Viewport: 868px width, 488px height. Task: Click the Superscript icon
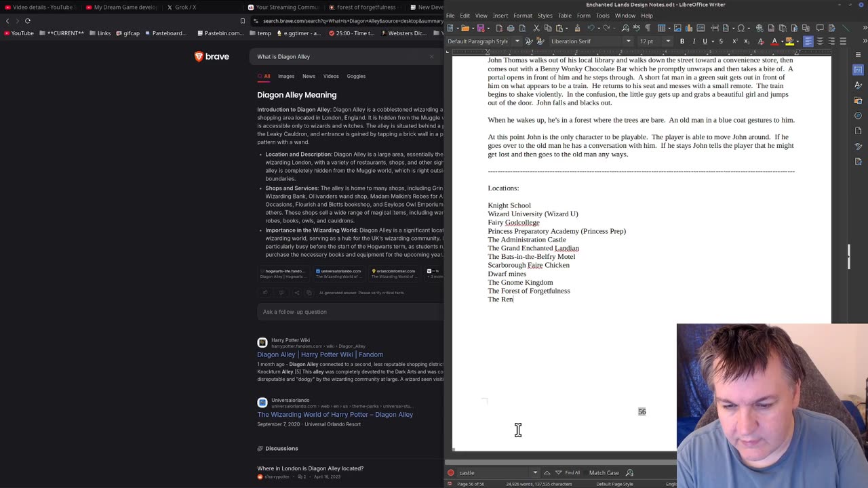click(734, 41)
